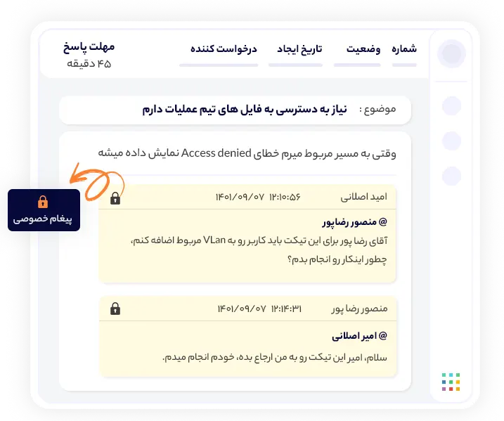Screen dimensions: 504x421
Task: Click the large profile avatar circle in the sidebar
Action: coord(451,53)
